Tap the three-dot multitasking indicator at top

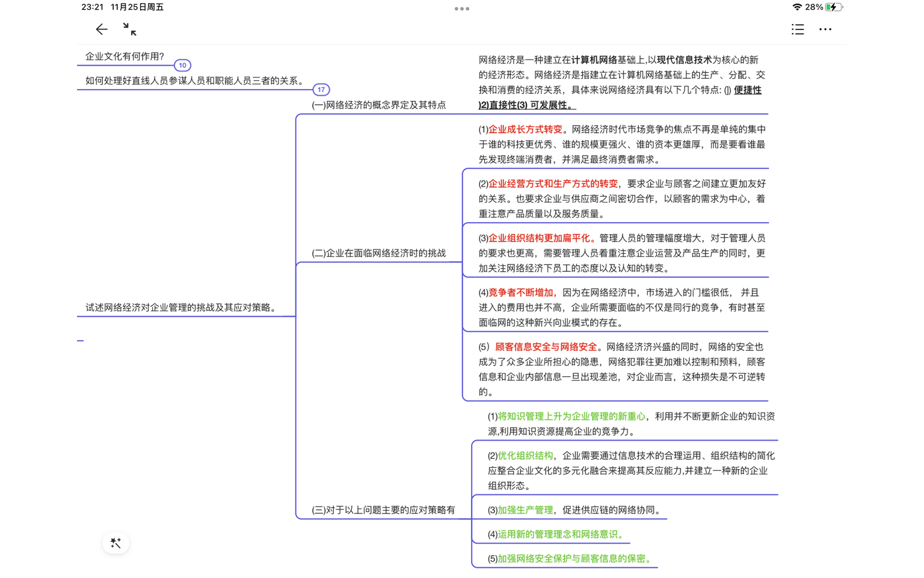462,8
